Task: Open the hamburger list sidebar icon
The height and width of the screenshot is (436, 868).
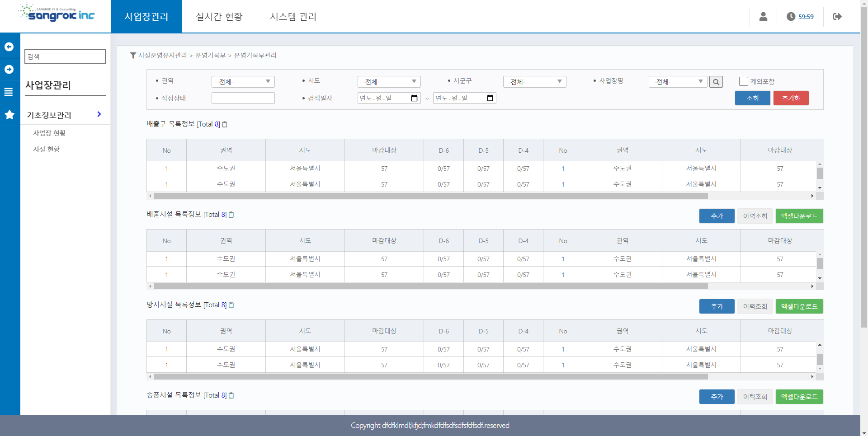Action: [x=9, y=92]
